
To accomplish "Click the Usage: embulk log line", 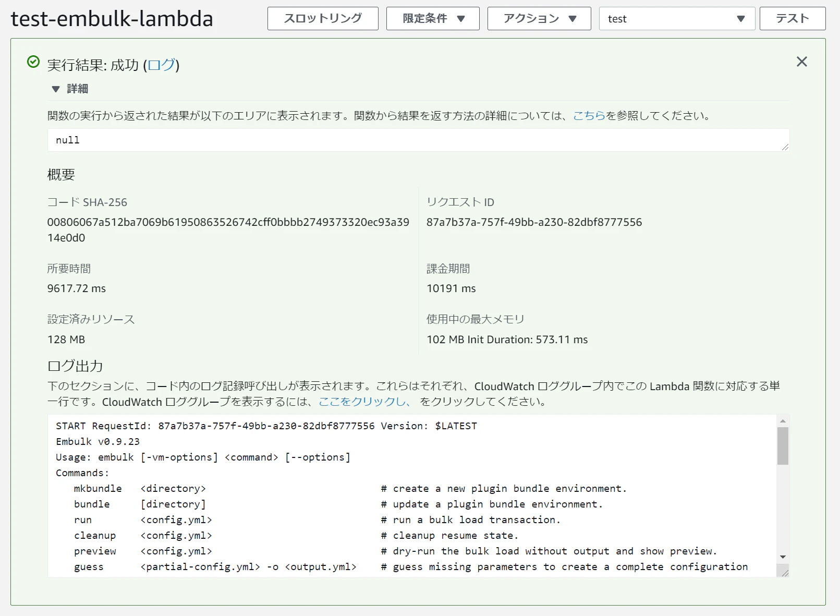I will 203,457.
